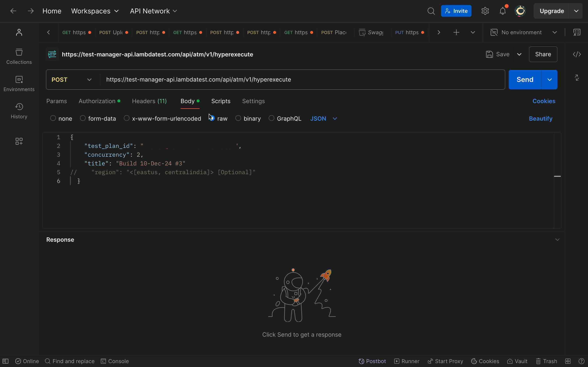Open the Save options arrow
The width and height of the screenshot is (588, 367).
coord(519,54)
